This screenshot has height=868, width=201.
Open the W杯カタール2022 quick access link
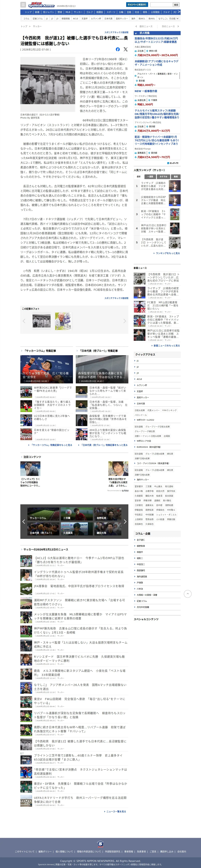tap(157, 420)
